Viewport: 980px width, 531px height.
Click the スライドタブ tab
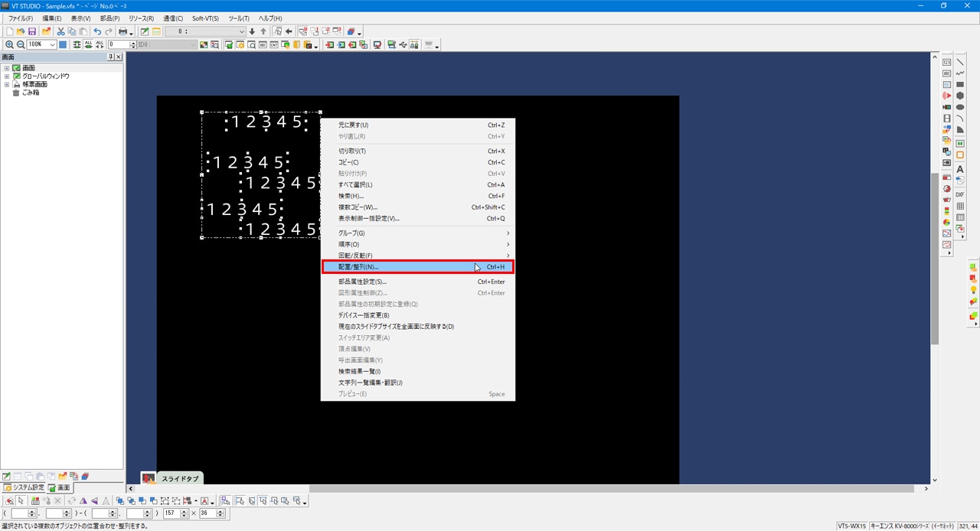pyautogui.click(x=179, y=478)
